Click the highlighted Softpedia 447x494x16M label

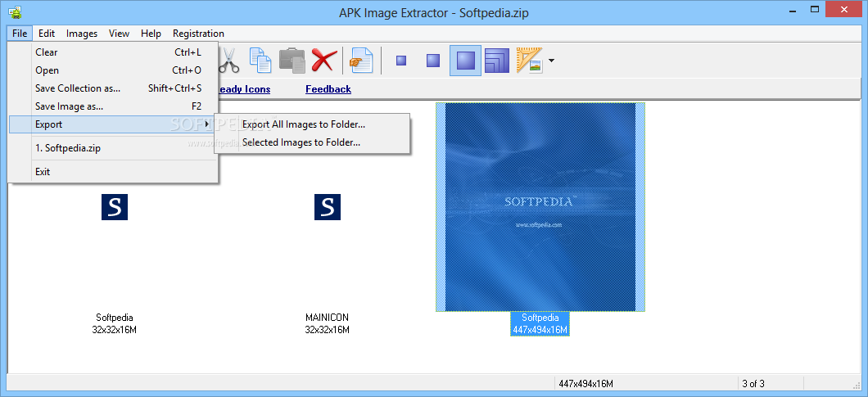coord(540,324)
